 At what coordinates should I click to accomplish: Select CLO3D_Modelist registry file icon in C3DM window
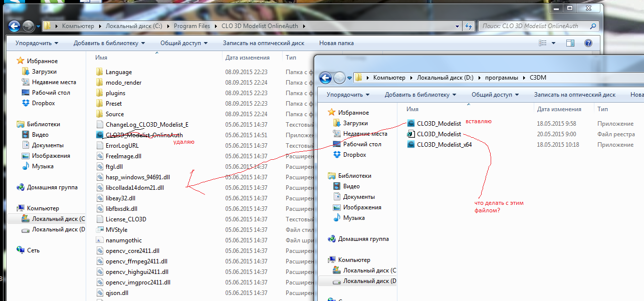click(410, 134)
